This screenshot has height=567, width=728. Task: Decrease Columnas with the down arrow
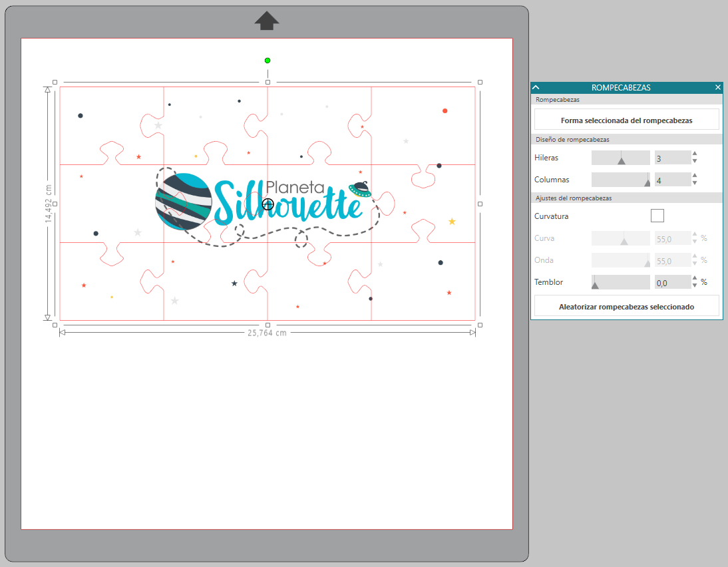(x=695, y=183)
